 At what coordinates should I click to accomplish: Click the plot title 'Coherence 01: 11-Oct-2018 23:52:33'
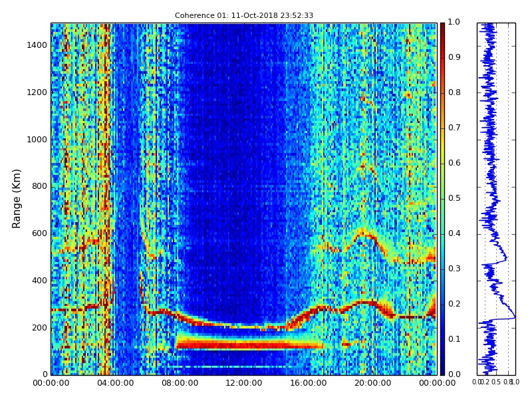[244, 15]
